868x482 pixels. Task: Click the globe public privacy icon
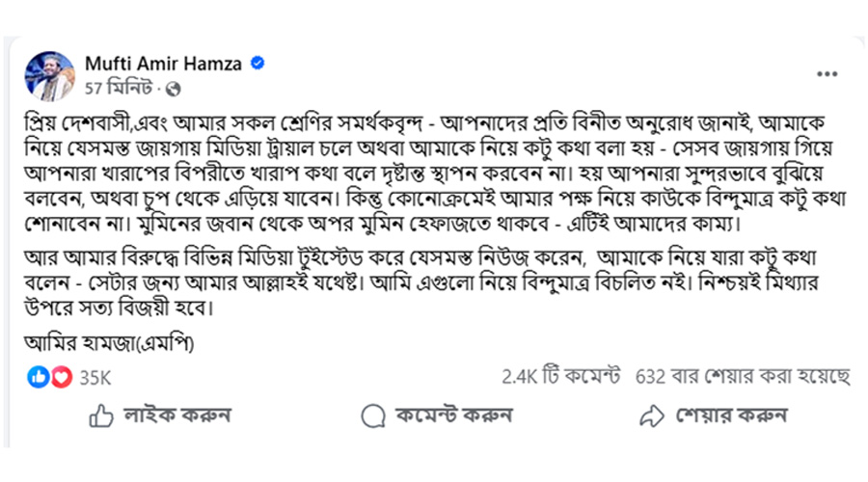(173, 89)
